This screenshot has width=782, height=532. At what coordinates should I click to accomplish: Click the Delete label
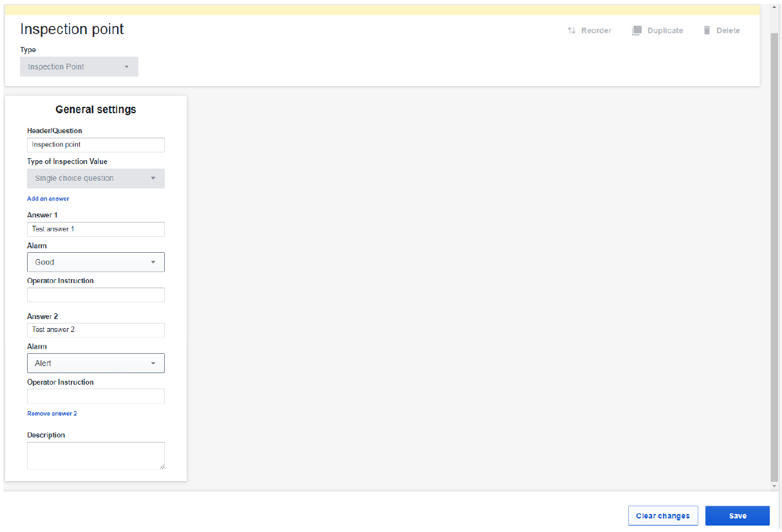point(728,30)
